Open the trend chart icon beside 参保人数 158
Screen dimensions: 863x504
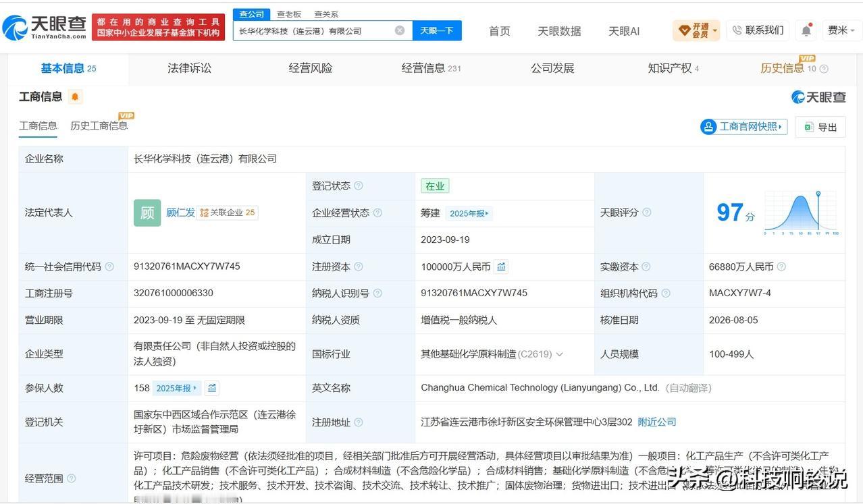[212, 388]
